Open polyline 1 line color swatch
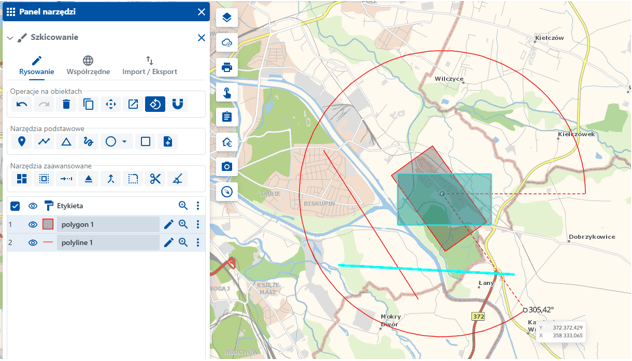 48,242
